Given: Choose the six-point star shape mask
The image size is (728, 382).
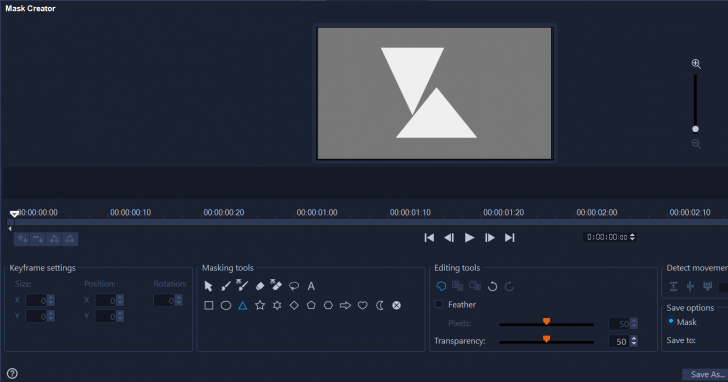Looking at the screenshot, I should (277, 305).
